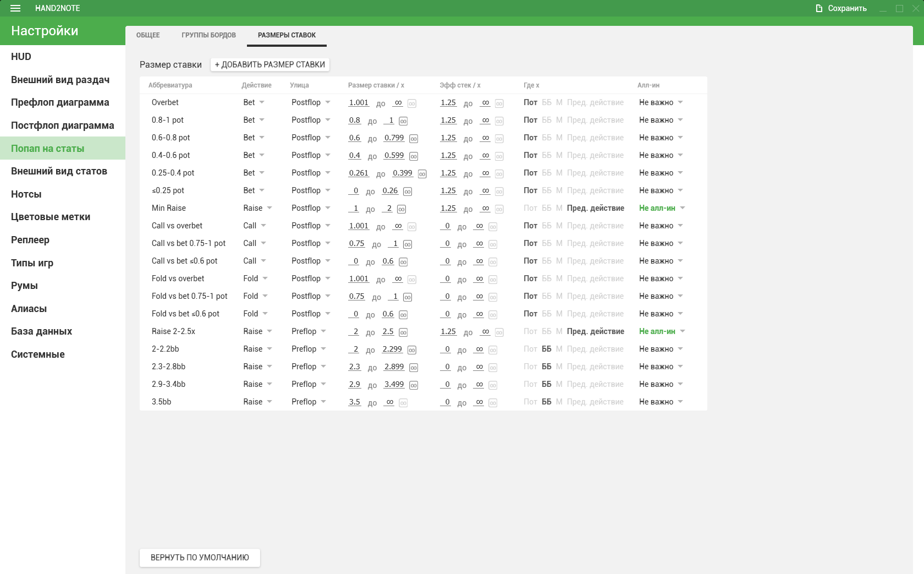Screen dimensions: 924x574
Task: Open all-in dropdown for 0.25-0.4 pot row
Action: (661, 173)
